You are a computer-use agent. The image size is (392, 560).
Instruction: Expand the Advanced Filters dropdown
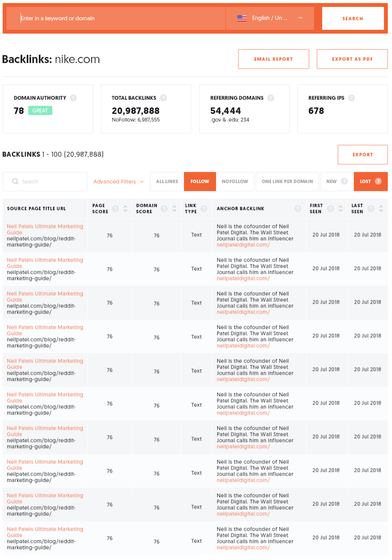[x=118, y=182]
